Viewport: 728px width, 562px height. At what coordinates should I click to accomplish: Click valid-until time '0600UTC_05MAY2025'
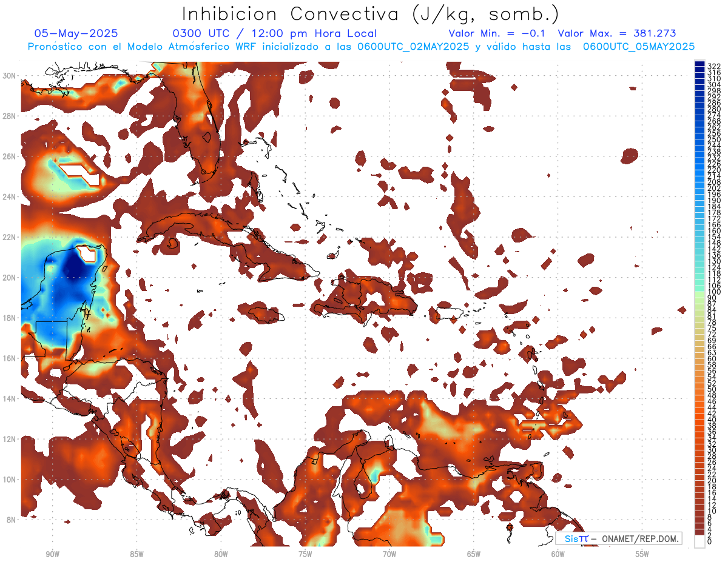click(639, 47)
